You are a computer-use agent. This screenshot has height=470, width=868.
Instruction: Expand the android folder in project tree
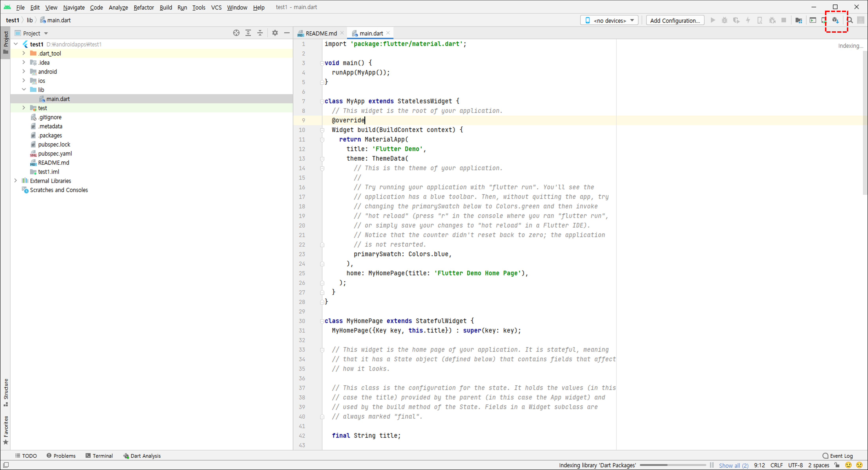pos(24,71)
